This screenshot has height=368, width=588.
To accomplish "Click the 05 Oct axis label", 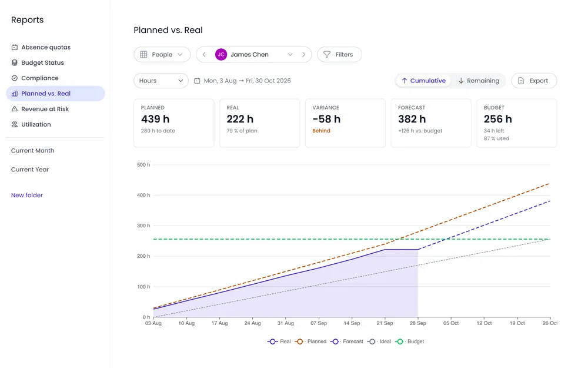I will click(451, 323).
